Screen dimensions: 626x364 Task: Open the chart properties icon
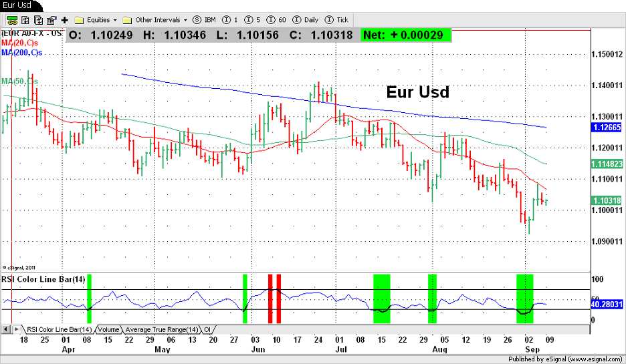point(51,20)
